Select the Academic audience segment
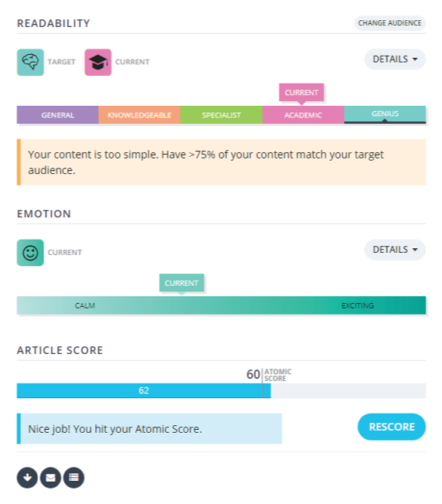Image resolution: width=442 pixels, height=504 pixels. point(303,115)
